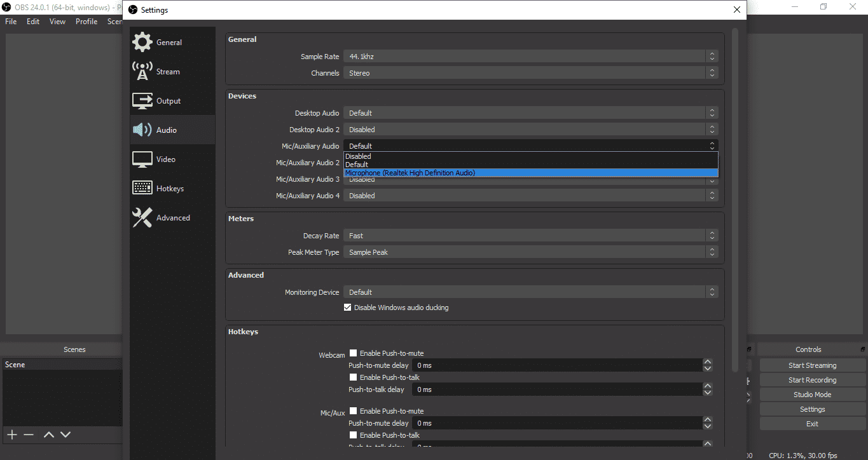The height and width of the screenshot is (460, 868).
Task: Click the Settings dialog vertical scrollbar
Action: [736, 200]
